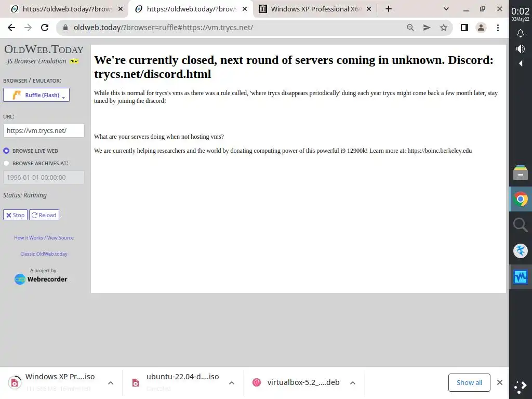Expand options for virtualbox-5.2 deb download
This screenshot has height=399, width=532.
[x=353, y=383]
